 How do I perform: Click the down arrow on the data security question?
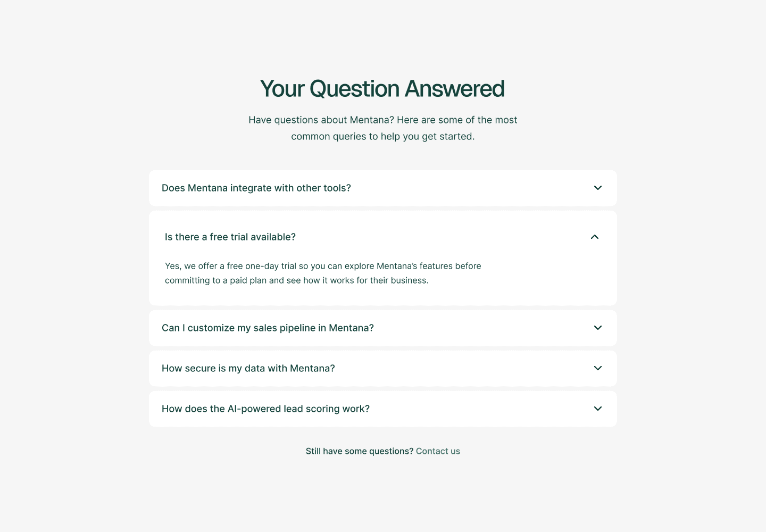click(x=597, y=368)
